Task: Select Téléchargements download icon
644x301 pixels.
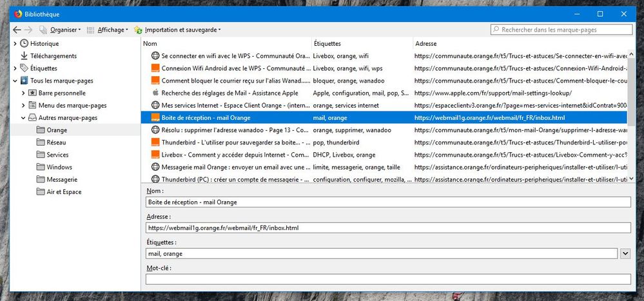Action: coord(24,56)
